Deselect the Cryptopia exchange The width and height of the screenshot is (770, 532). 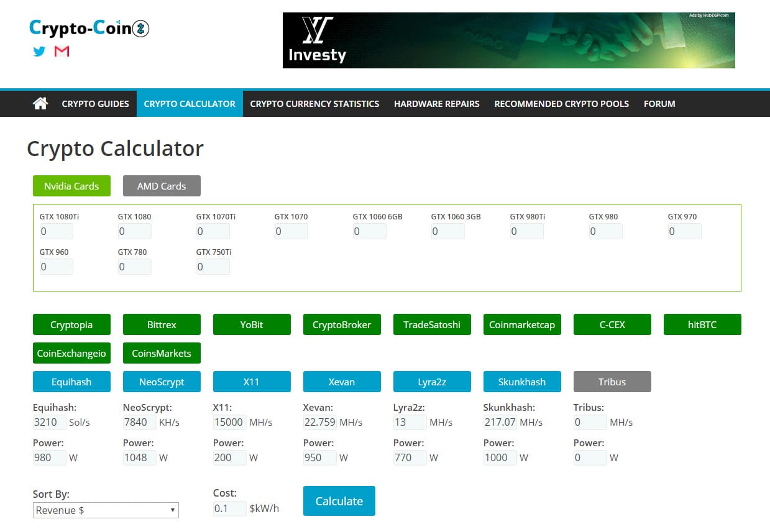[71, 324]
